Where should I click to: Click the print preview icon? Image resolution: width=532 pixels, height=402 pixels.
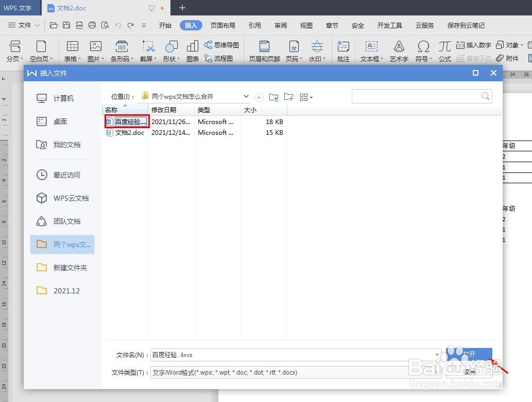coord(105,25)
